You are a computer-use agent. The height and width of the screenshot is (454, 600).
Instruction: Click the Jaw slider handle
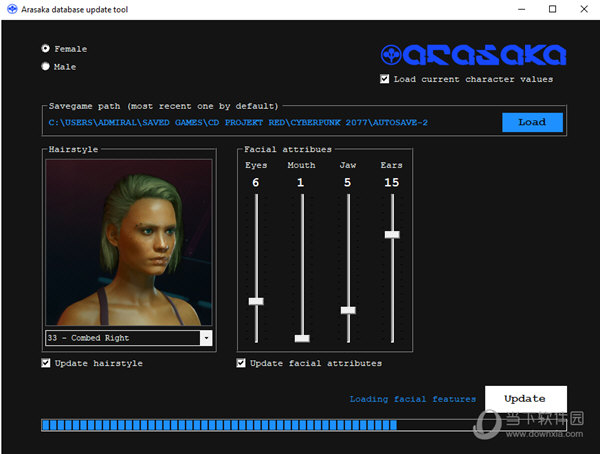348,310
